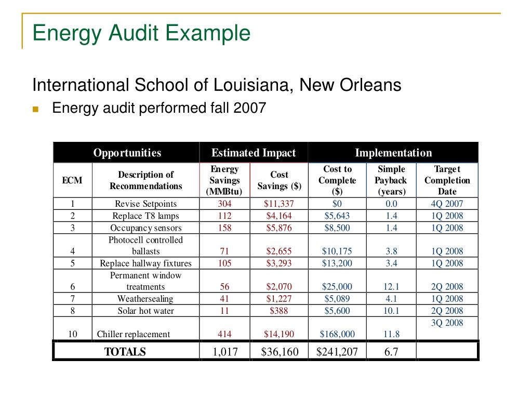Click the 'Revise Setpoints' cell

(146, 204)
